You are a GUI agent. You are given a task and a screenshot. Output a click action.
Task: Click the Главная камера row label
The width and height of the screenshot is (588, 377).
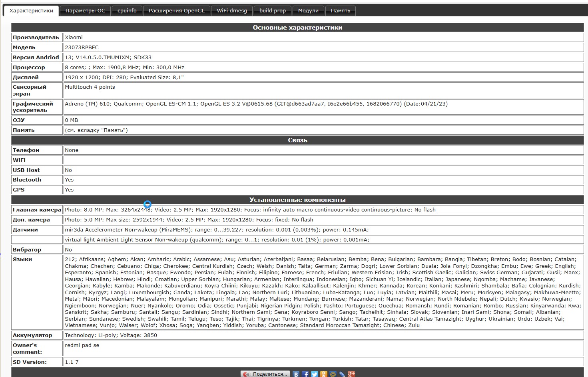[x=37, y=209]
